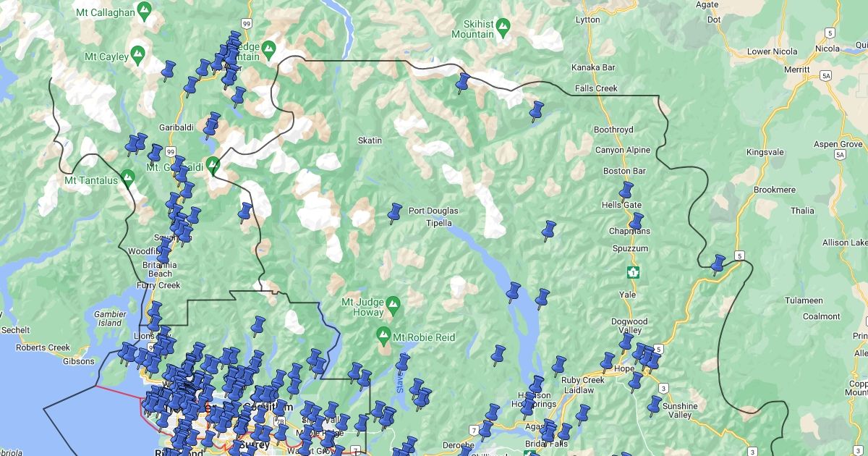Select the Boothroyd place label
Viewport: 868px width, 456px height.
pyautogui.click(x=613, y=130)
